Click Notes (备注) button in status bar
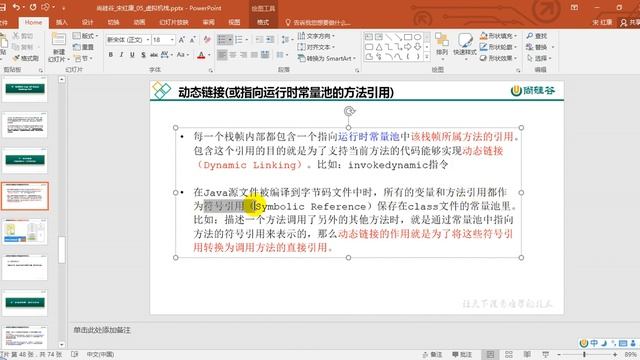The width and height of the screenshot is (640, 360). tap(432, 354)
